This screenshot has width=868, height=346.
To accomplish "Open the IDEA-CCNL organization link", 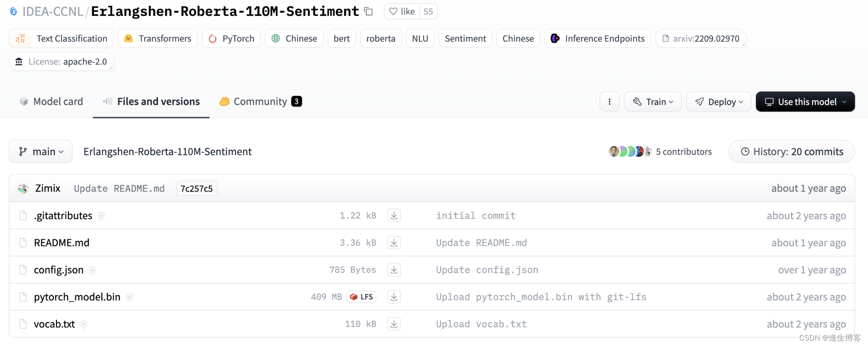I will [x=53, y=11].
